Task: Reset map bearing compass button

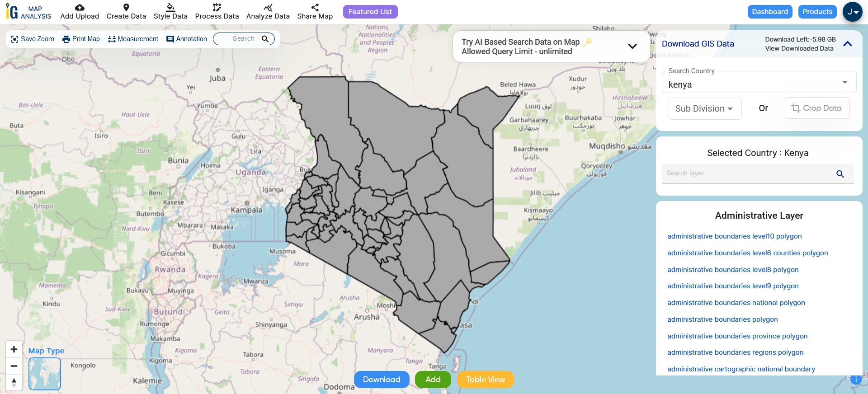Action: pos(14,383)
